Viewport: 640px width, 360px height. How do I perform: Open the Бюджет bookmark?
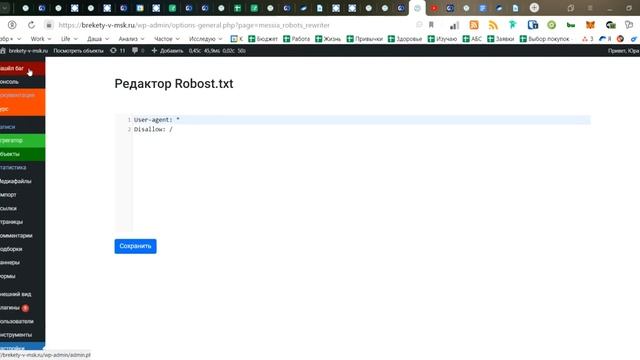tap(263, 39)
